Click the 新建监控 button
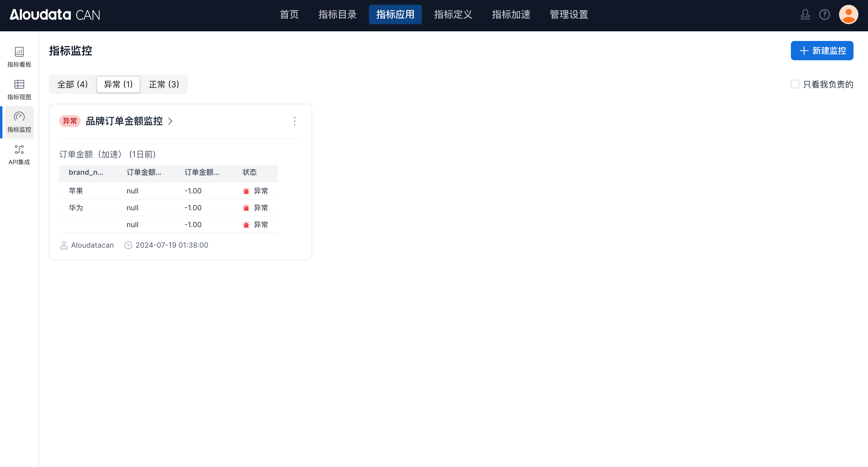 pos(822,51)
